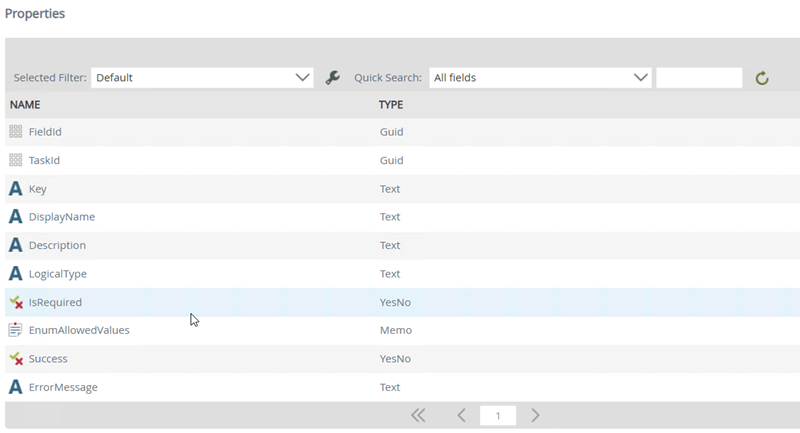Go to the previous page
Image resolution: width=800 pixels, height=433 pixels.
pyautogui.click(x=461, y=415)
